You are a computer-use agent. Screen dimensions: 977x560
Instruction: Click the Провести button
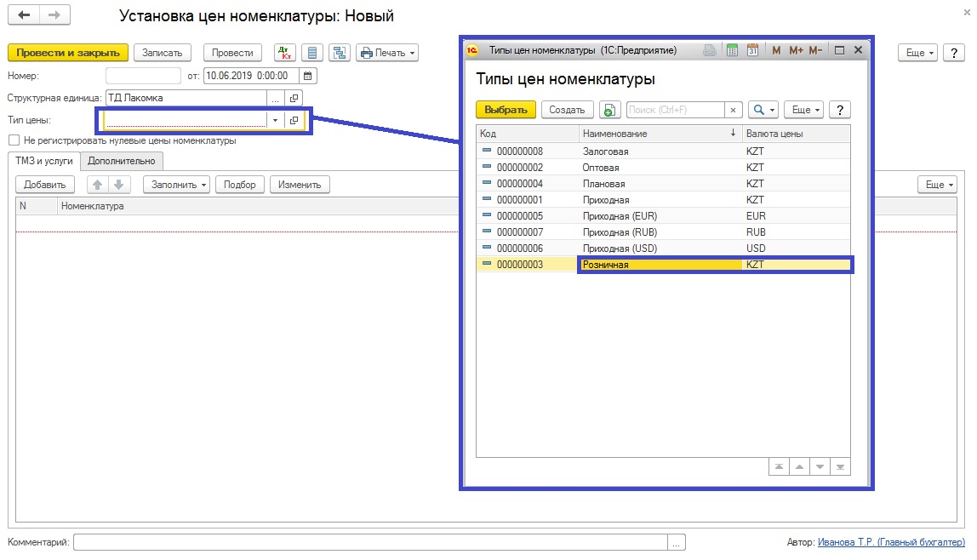[232, 53]
